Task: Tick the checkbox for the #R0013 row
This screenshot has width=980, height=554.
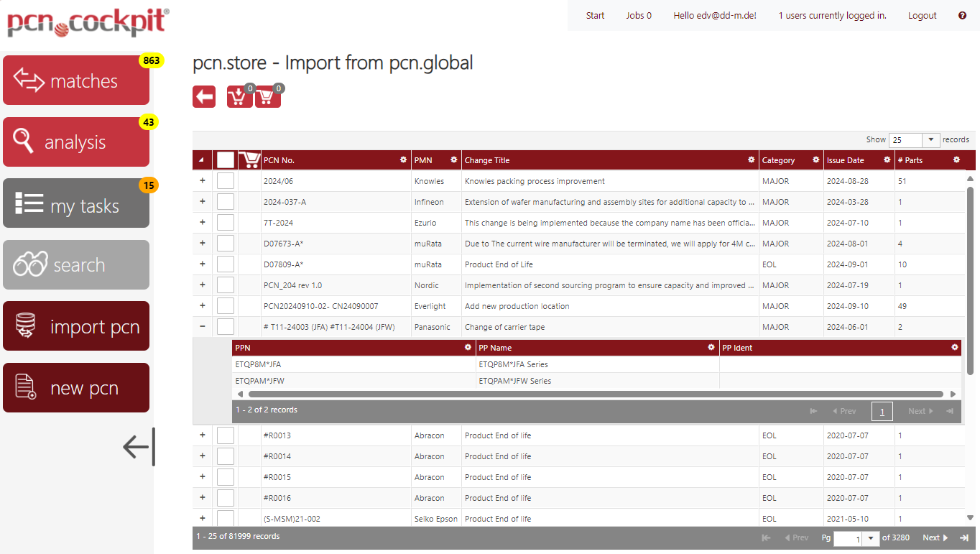Action: point(225,435)
